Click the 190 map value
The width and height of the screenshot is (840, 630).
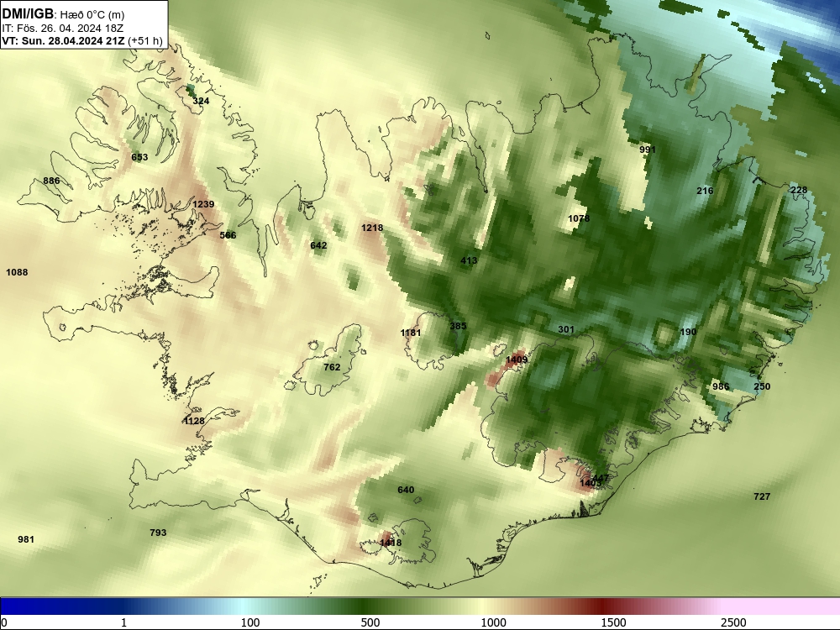coord(688,332)
